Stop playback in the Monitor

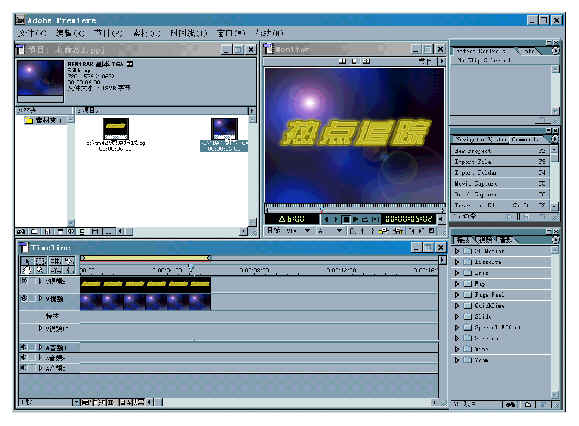tap(346, 219)
